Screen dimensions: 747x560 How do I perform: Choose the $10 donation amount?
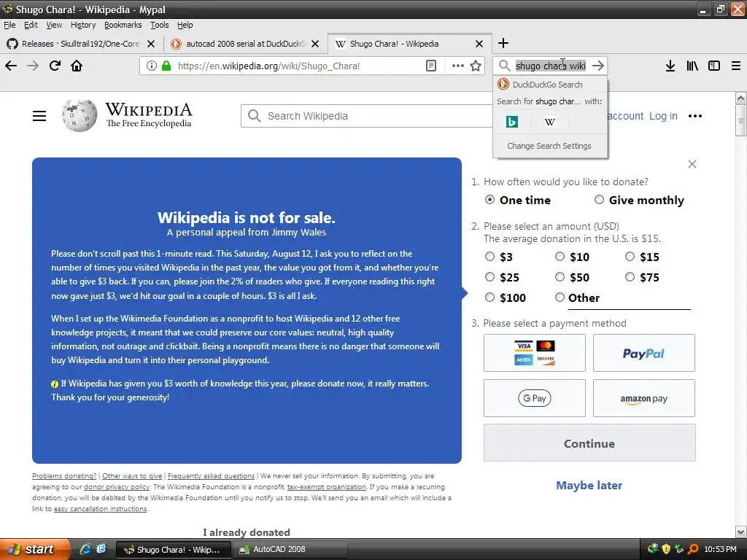click(x=560, y=257)
